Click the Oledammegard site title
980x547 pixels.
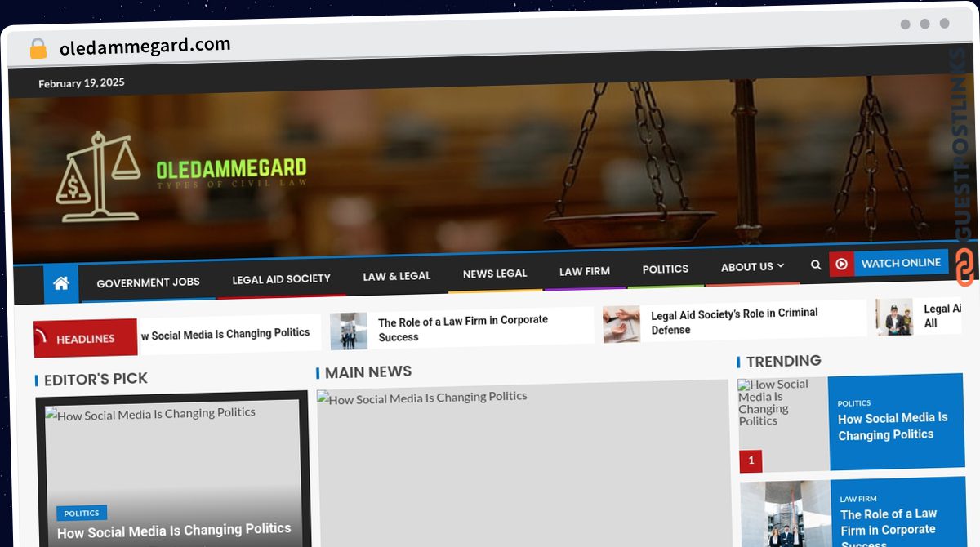click(x=231, y=169)
